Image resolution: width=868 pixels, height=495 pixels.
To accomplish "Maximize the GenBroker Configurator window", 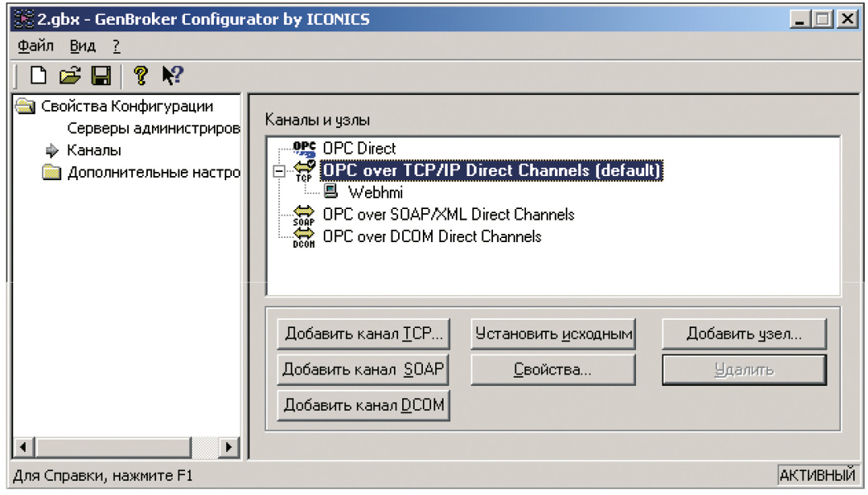I will (823, 19).
